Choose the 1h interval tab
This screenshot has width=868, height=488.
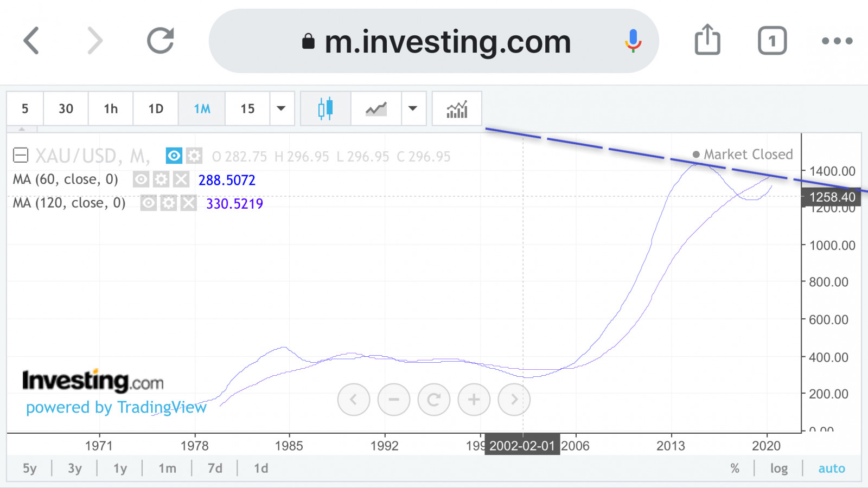click(x=111, y=109)
